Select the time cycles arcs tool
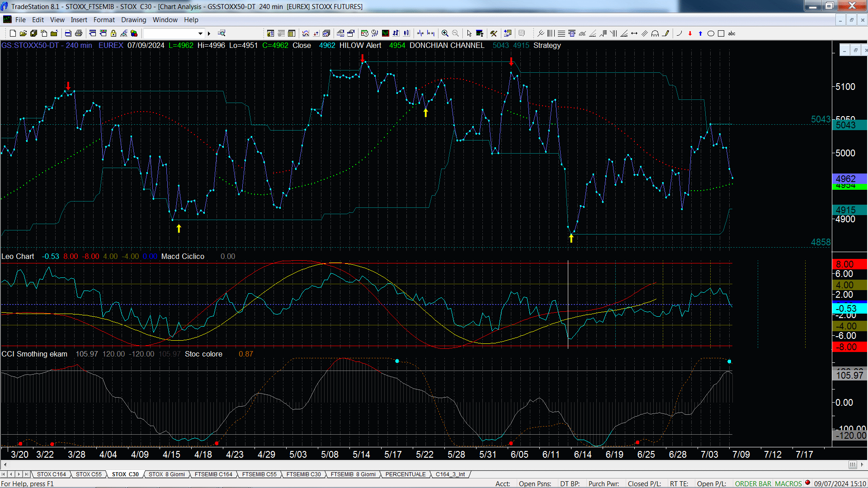This screenshot has width=868, height=488. (655, 33)
